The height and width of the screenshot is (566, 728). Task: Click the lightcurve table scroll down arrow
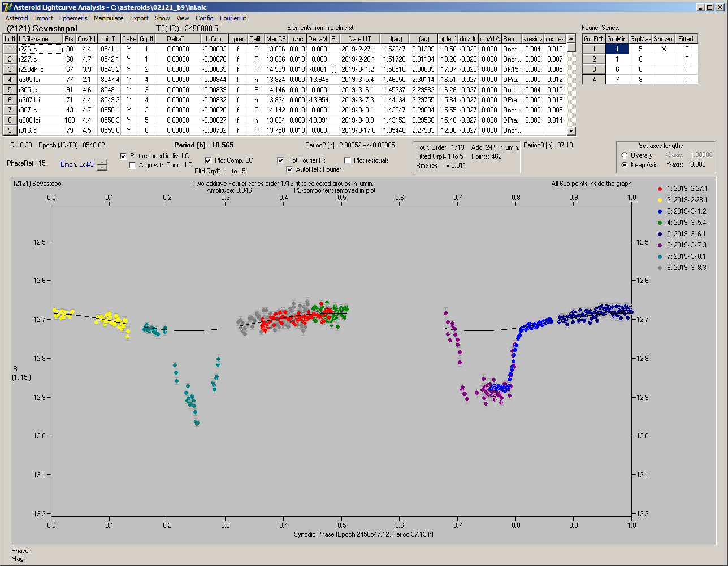click(571, 131)
